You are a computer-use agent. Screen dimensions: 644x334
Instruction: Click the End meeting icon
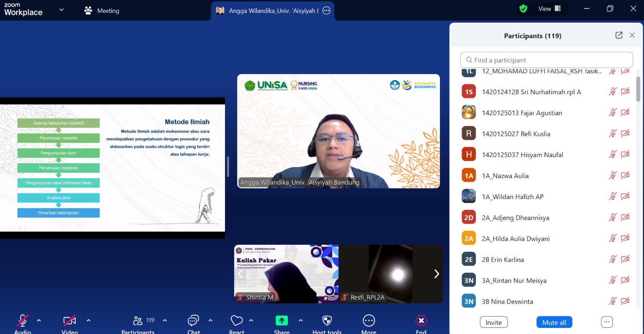point(421,321)
